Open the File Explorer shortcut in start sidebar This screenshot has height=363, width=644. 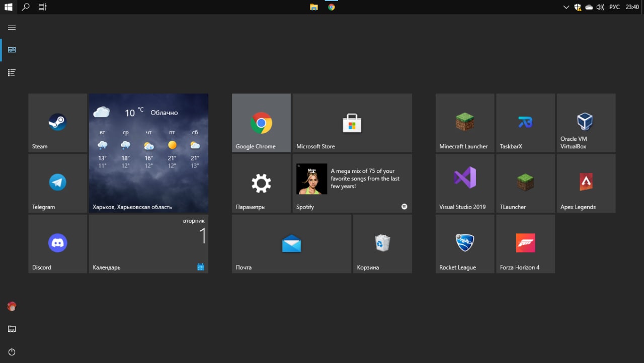click(x=12, y=329)
